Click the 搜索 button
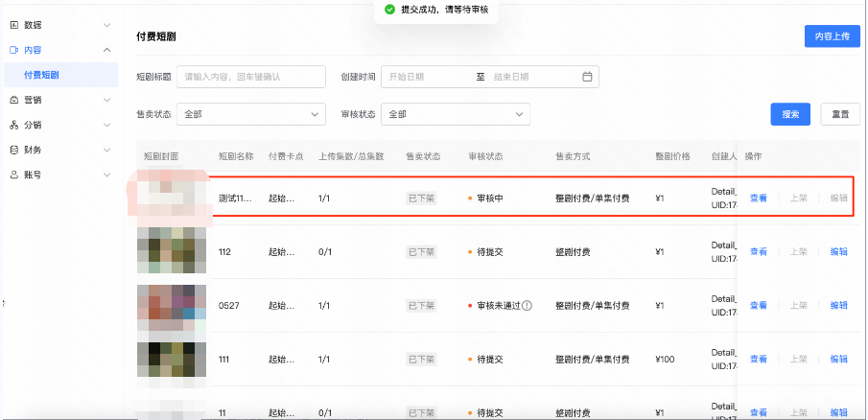This screenshot has height=420, width=868. coord(790,114)
